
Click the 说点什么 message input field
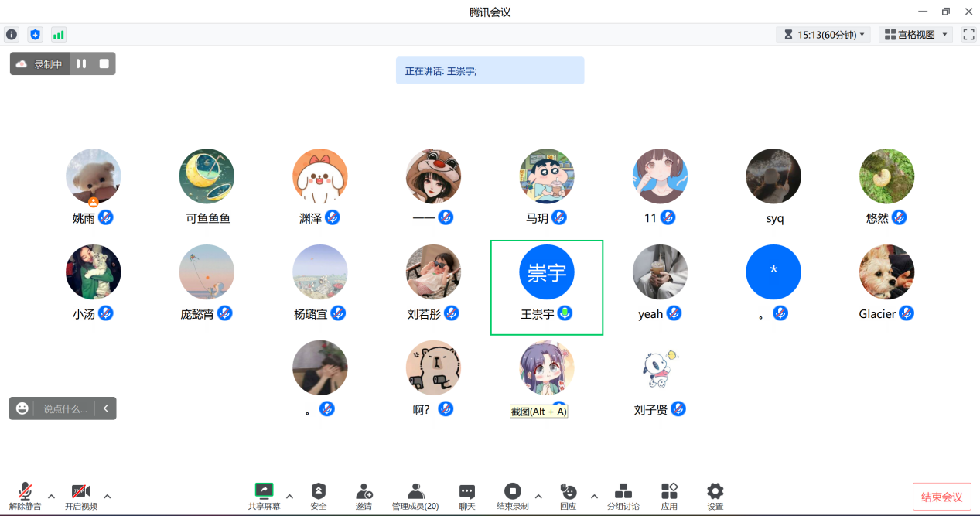pos(65,408)
